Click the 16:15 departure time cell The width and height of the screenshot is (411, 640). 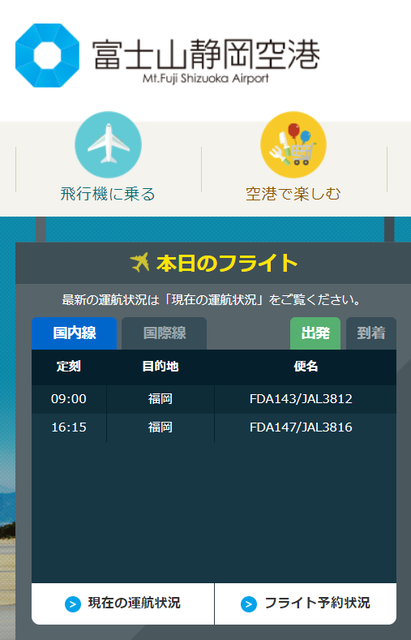click(69, 427)
